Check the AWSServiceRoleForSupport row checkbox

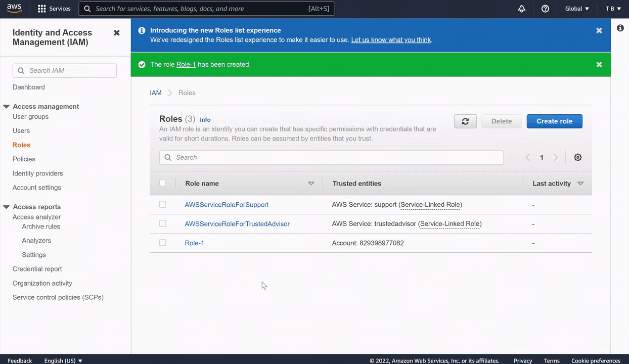[x=163, y=205]
